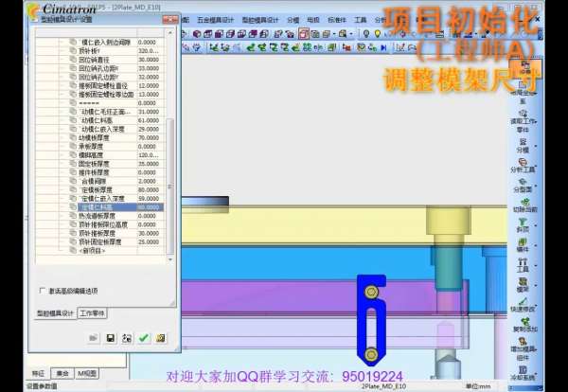Switch to the 工作零件 tab
Screen dimensions: 568x392
tap(94, 312)
